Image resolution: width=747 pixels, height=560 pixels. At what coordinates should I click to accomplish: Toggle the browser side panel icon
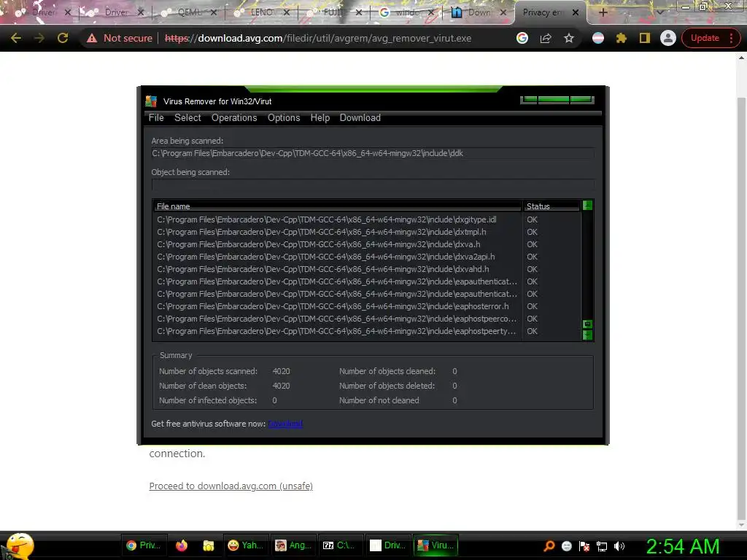point(645,38)
